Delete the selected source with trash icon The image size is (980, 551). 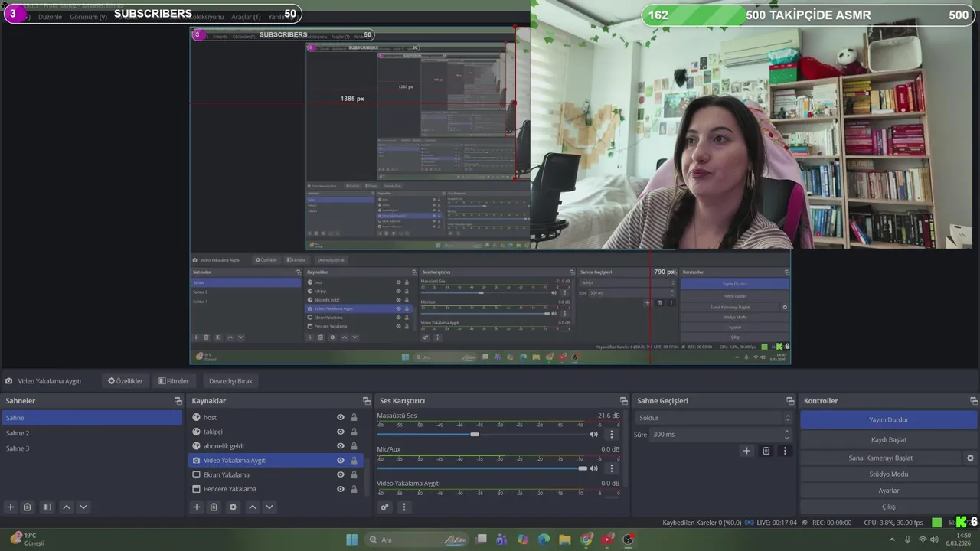click(x=214, y=507)
